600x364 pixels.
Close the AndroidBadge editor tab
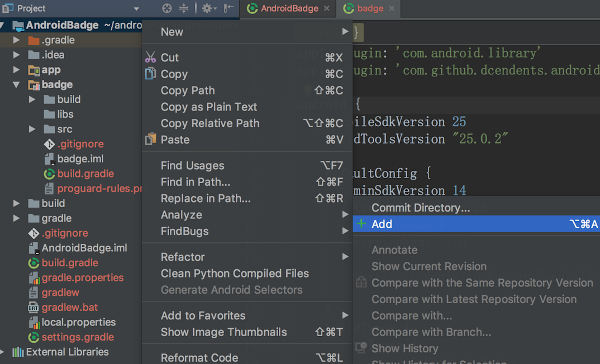click(x=326, y=8)
